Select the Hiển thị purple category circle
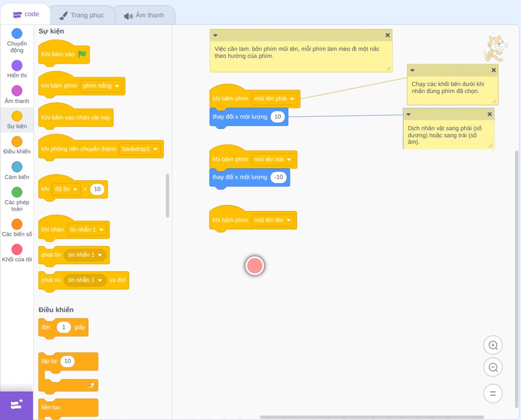Viewport: 521px width, 420px height. (17, 66)
